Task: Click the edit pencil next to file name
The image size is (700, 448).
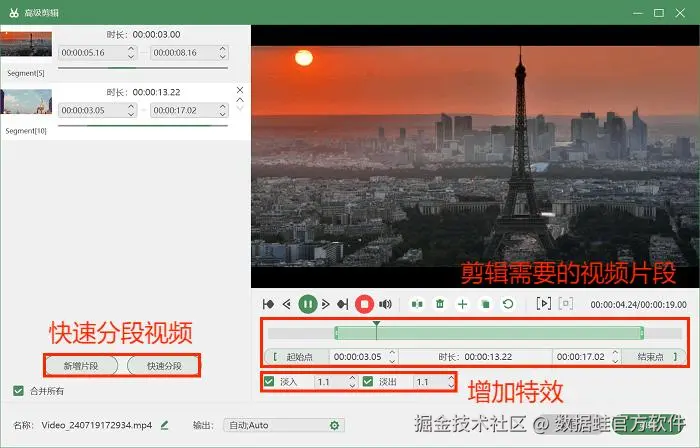Action: 164,425
